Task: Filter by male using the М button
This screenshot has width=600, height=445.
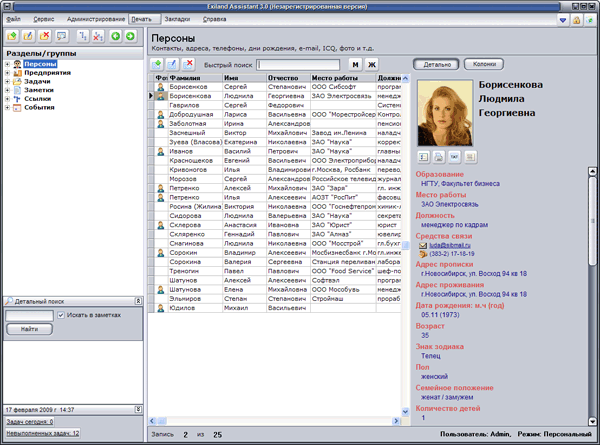Action: click(355, 65)
